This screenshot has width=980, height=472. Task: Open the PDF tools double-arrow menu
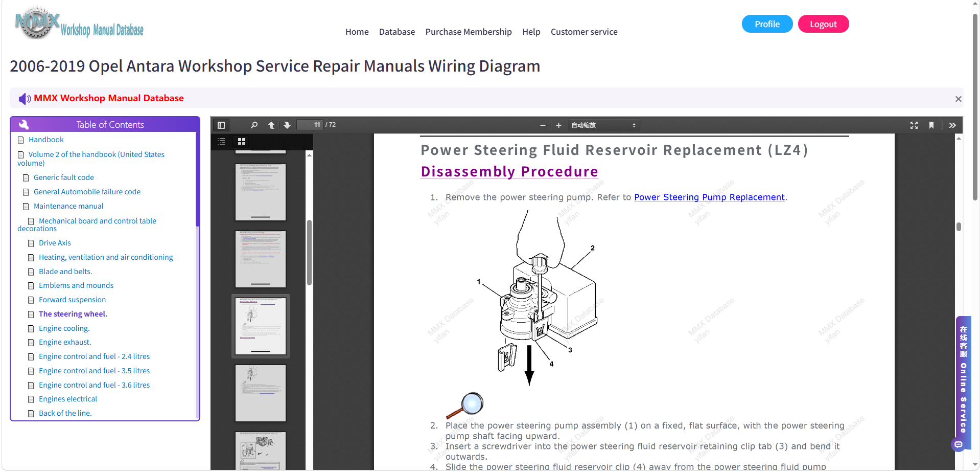point(952,125)
